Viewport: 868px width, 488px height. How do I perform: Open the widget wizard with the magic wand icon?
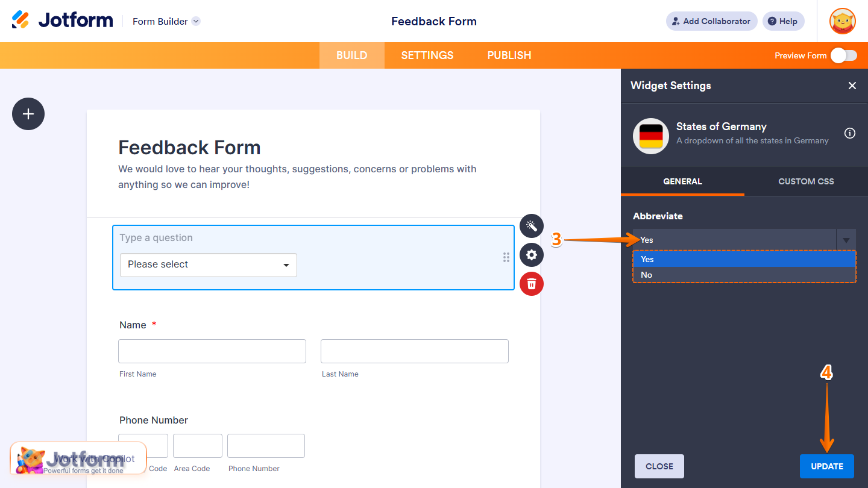[531, 226]
